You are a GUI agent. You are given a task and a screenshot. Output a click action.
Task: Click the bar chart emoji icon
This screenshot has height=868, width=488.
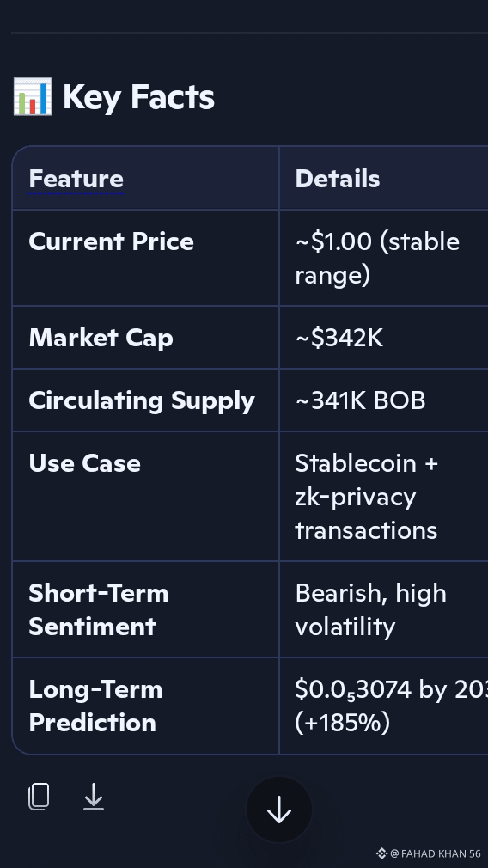click(x=33, y=97)
